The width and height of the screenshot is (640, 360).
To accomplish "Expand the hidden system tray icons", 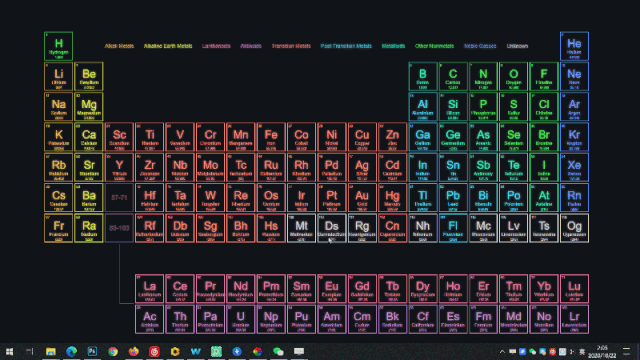I will tap(502, 352).
